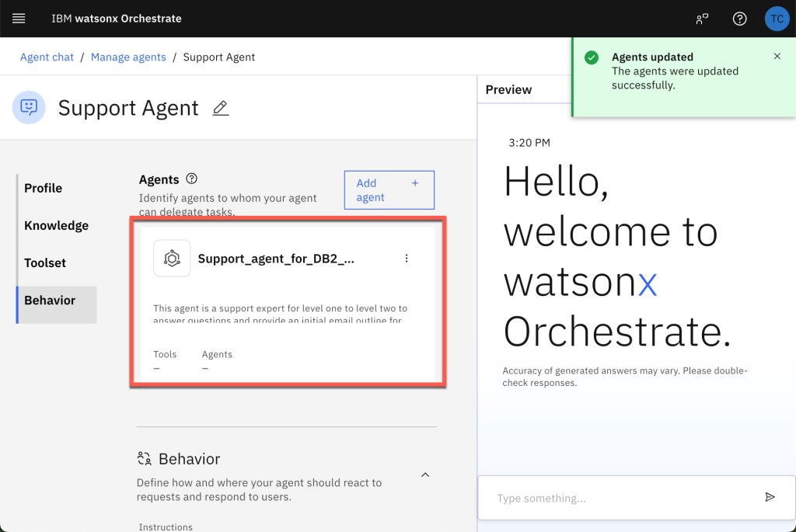Dismiss the Agents updated notification
The height and width of the screenshot is (532, 796).
777,57
